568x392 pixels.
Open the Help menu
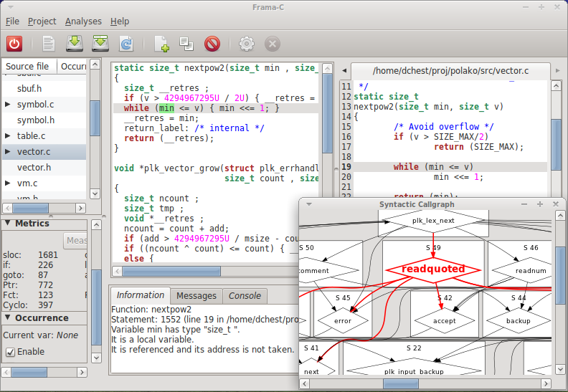pyautogui.click(x=120, y=21)
